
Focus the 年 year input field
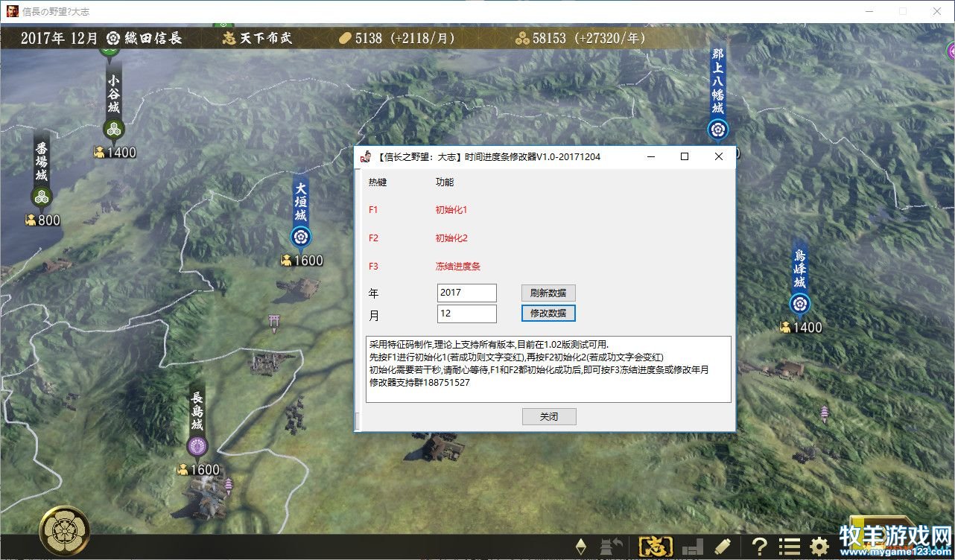(x=467, y=293)
